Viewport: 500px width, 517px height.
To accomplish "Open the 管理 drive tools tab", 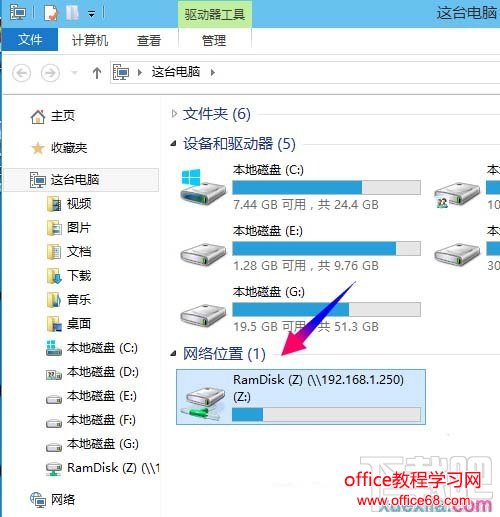I will click(214, 40).
